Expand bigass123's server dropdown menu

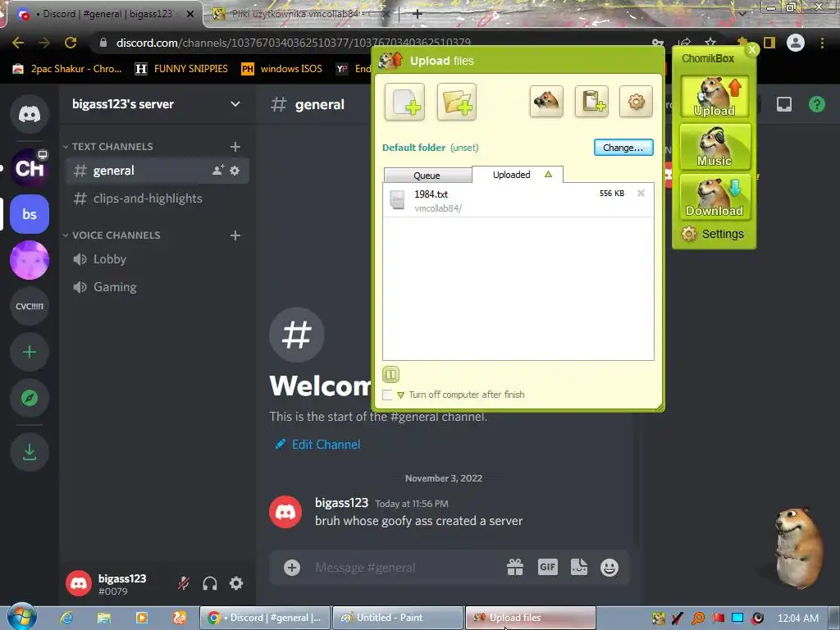tap(235, 104)
